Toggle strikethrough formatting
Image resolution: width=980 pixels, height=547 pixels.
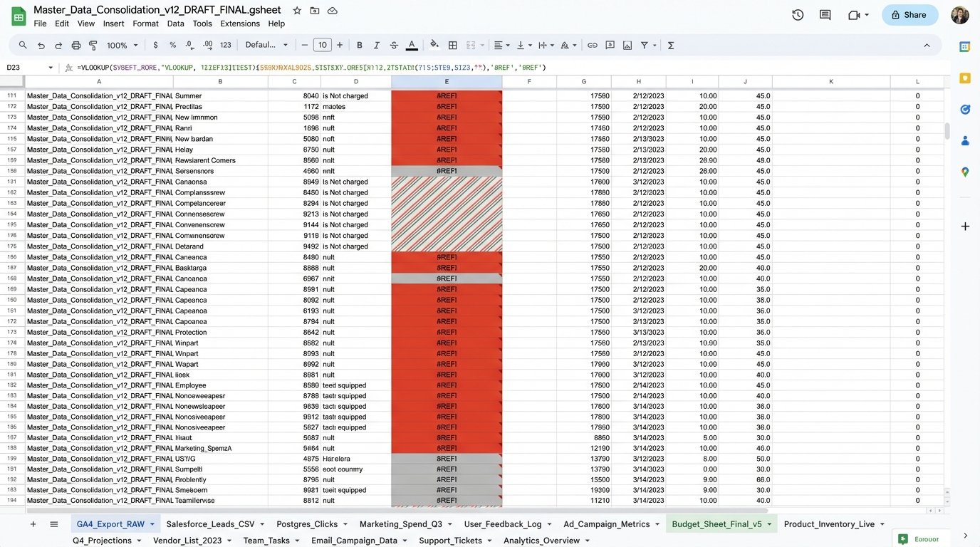393,45
